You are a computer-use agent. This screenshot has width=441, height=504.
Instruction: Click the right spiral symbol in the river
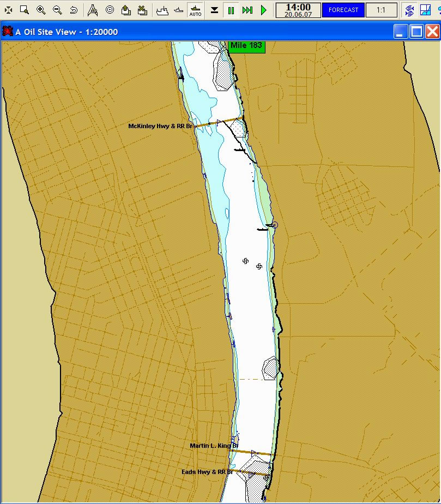coord(259,266)
